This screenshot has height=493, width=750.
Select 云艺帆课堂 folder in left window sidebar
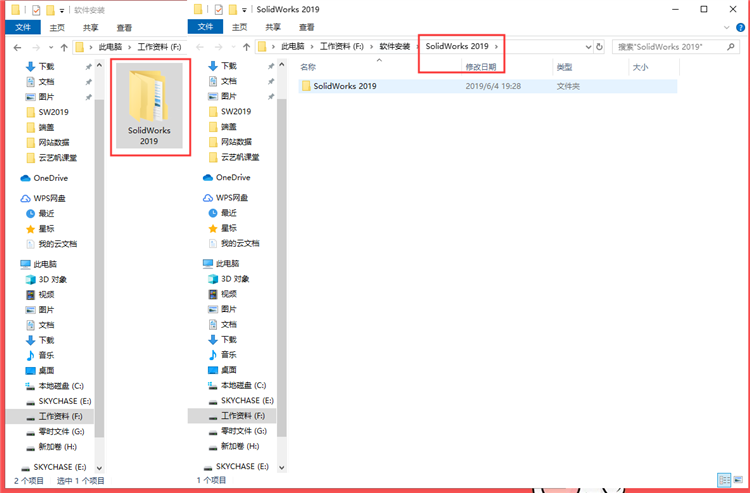click(x=52, y=158)
